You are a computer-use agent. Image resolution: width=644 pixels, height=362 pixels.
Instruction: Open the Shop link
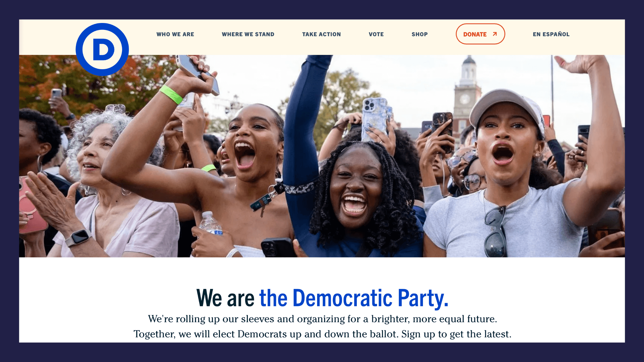[419, 34]
